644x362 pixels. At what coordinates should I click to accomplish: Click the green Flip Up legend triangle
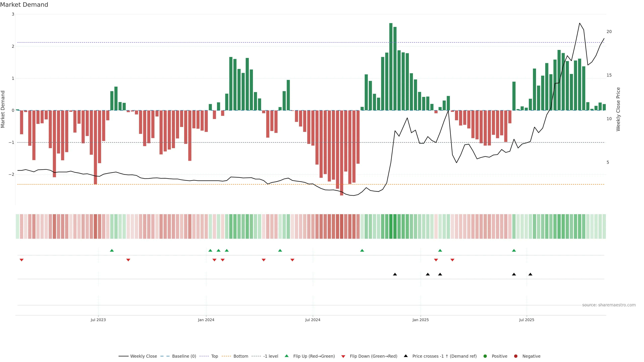point(287,356)
